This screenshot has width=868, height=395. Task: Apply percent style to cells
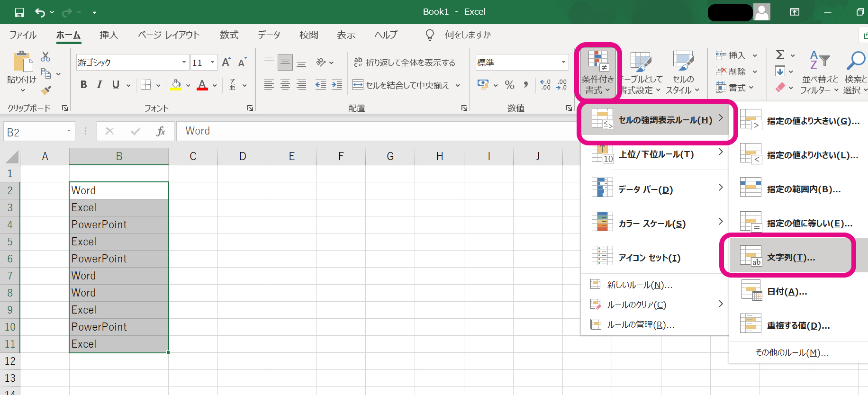pyautogui.click(x=510, y=85)
